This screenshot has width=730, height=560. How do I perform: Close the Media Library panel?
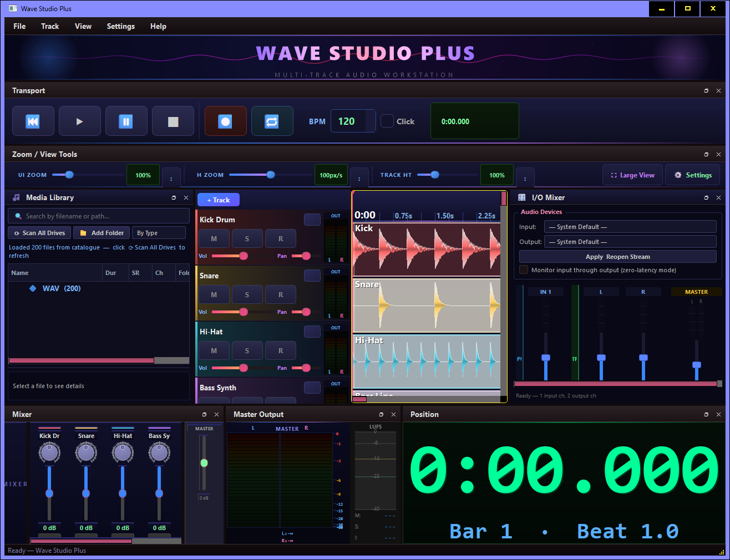point(186,197)
